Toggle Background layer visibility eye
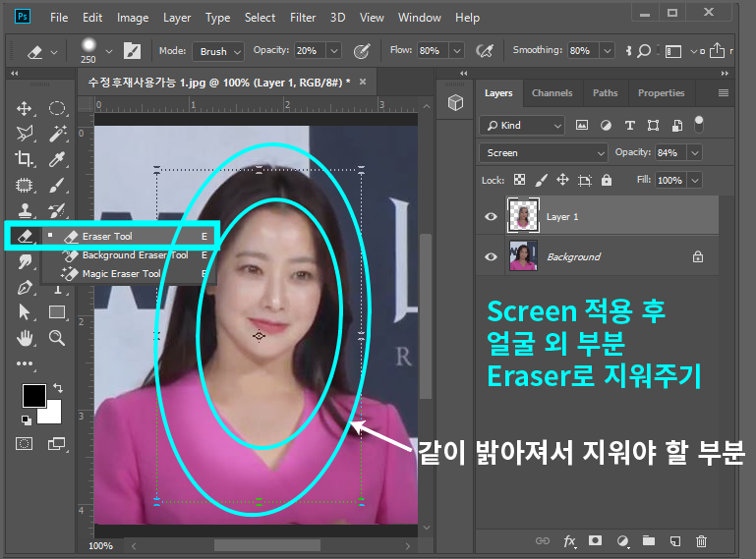This screenshot has height=559, width=756. click(491, 256)
